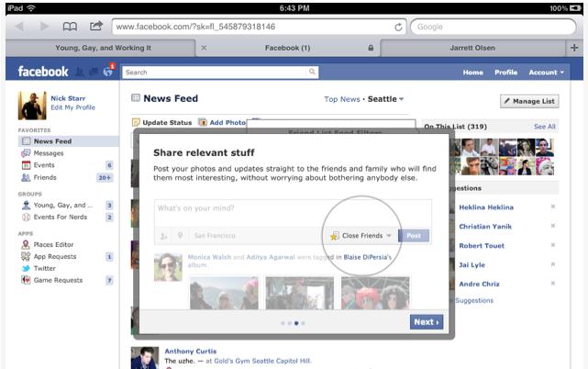Click the Manage List button
Image resolution: width=588 pixels, height=369 pixels.
529,101
